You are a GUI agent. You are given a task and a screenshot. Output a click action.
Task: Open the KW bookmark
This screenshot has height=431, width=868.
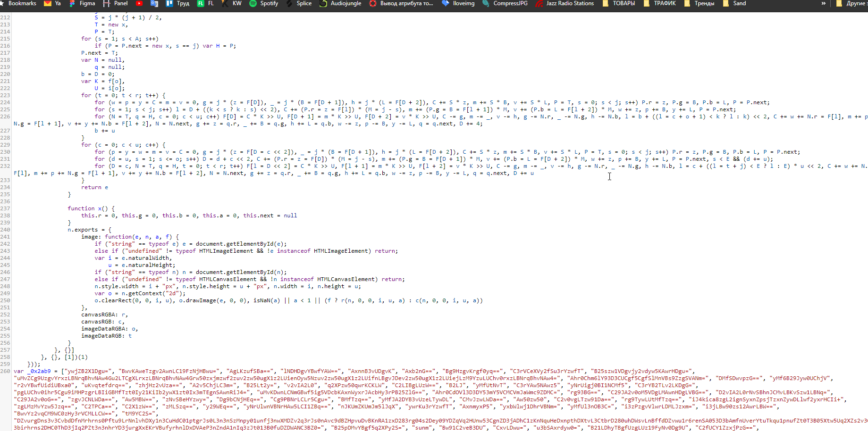[232, 3]
